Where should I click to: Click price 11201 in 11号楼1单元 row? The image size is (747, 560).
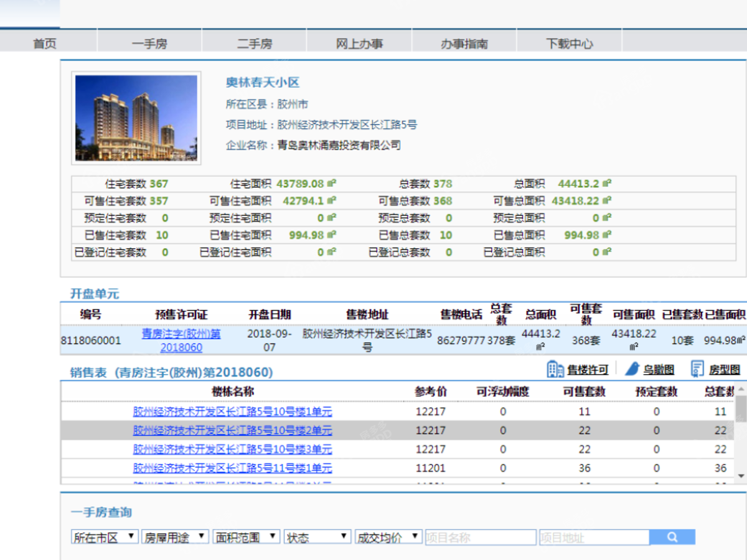pyautogui.click(x=431, y=468)
